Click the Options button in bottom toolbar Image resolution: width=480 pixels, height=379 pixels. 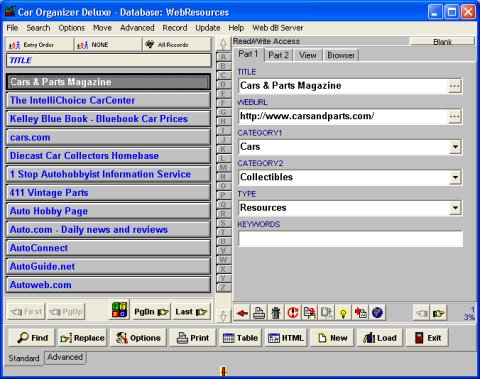point(138,338)
